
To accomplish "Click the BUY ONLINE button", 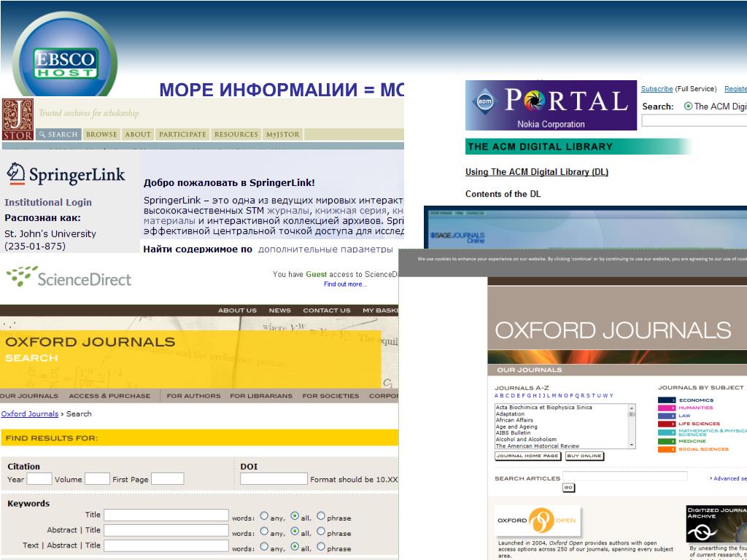I will pyautogui.click(x=584, y=456).
